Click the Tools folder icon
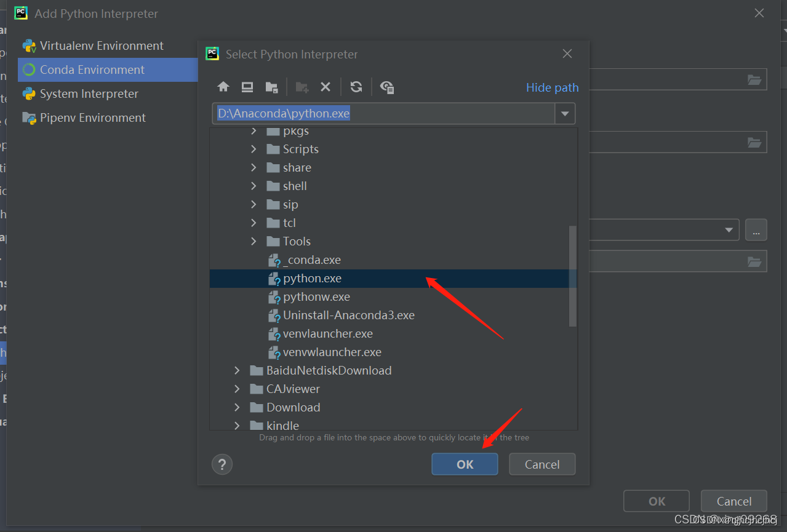Viewport: 787px width, 532px height. click(273, 241)
